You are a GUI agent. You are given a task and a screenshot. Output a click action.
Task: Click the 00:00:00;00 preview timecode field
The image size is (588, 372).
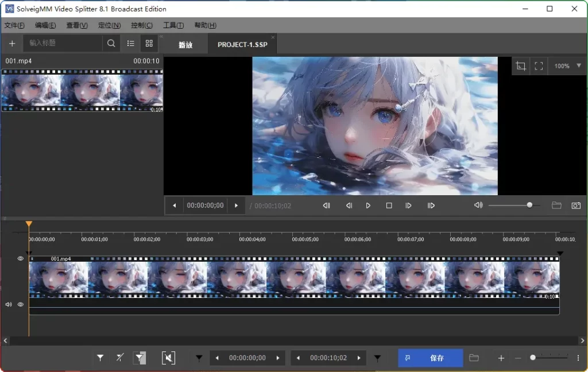205,206
